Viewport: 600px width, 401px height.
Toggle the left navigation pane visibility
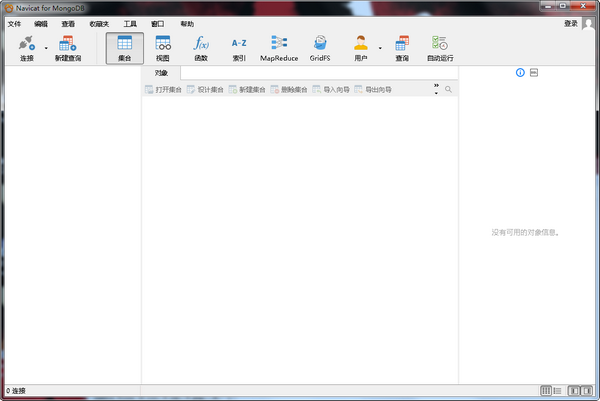(x=574, y=390)
